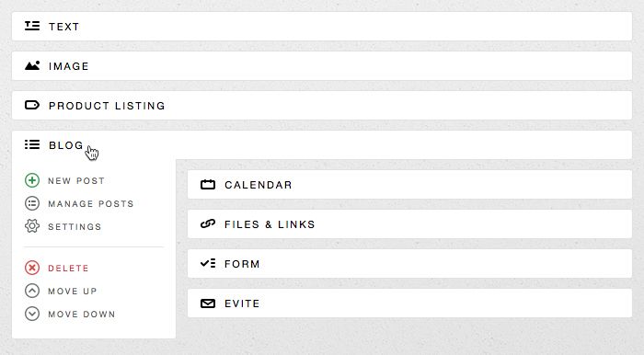The height and width of the screenshot is (355, 644).
Task: Click the Evite envelope icon
Action: point(208,303)
